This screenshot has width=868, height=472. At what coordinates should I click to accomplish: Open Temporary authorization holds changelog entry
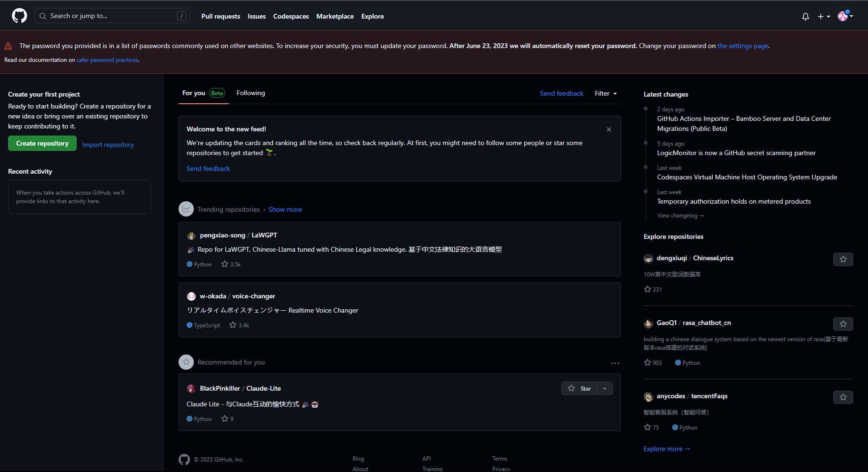coord(734,201)
